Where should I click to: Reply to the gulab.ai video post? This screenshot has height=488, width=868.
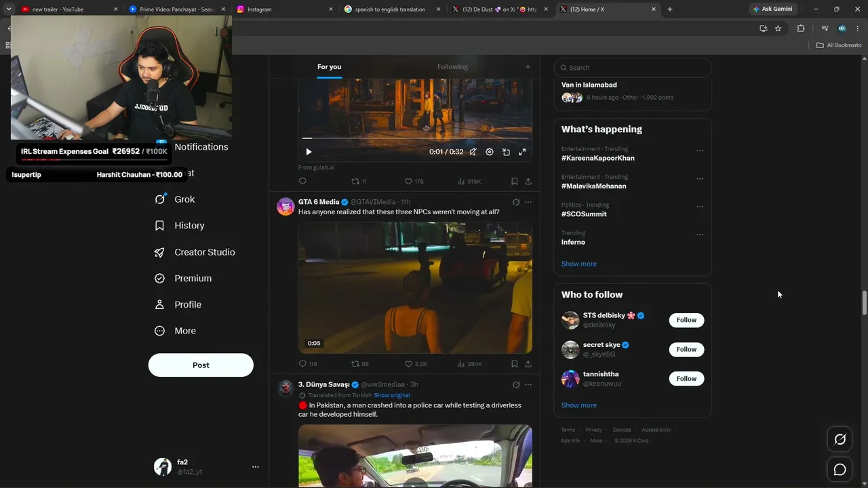coord(303,181)
